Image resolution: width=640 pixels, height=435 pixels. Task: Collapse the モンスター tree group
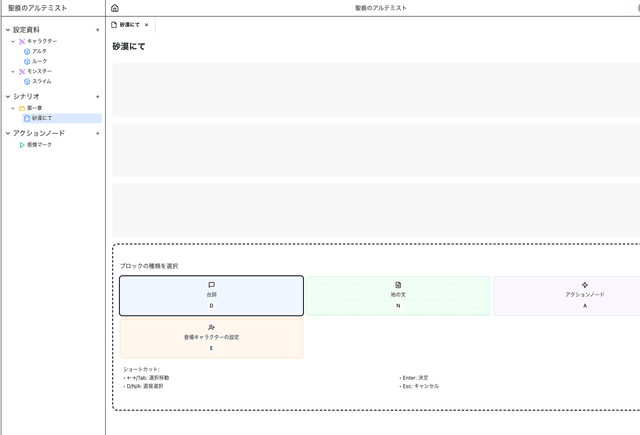pyautogui.click(x=13, y=71)
